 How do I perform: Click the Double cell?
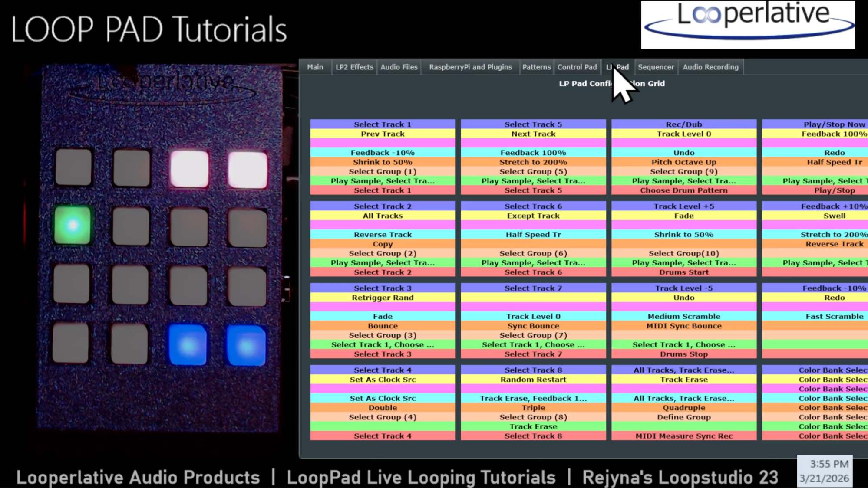(383, 408)
